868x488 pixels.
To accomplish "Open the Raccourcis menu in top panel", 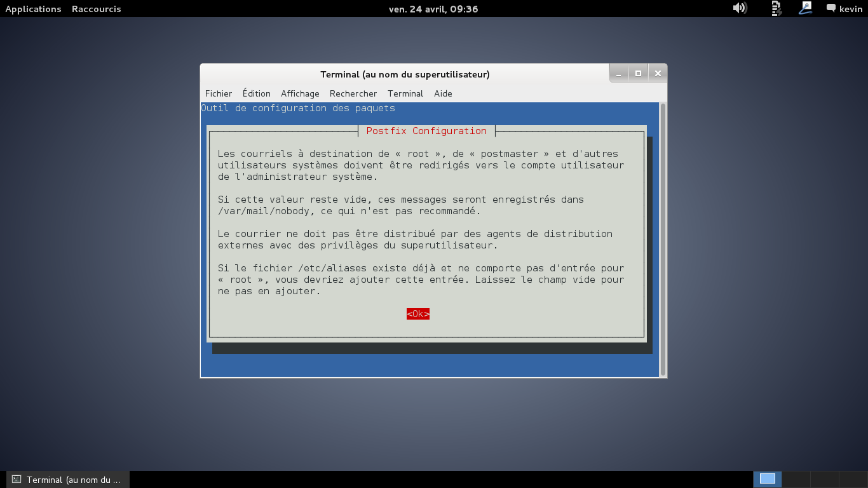I will click(97, 9).
